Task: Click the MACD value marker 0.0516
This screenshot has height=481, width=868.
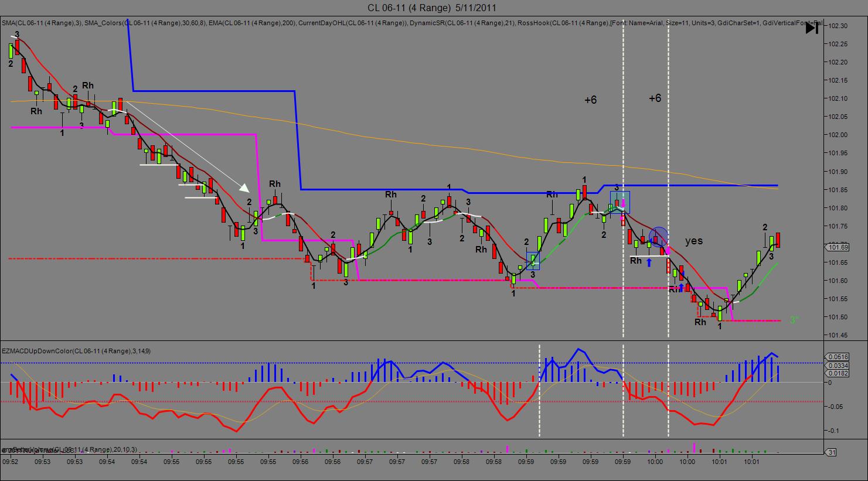Action: [x=837, y=356]
